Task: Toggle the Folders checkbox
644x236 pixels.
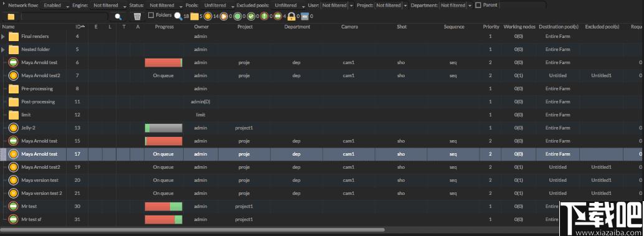Action: (151, 15)
